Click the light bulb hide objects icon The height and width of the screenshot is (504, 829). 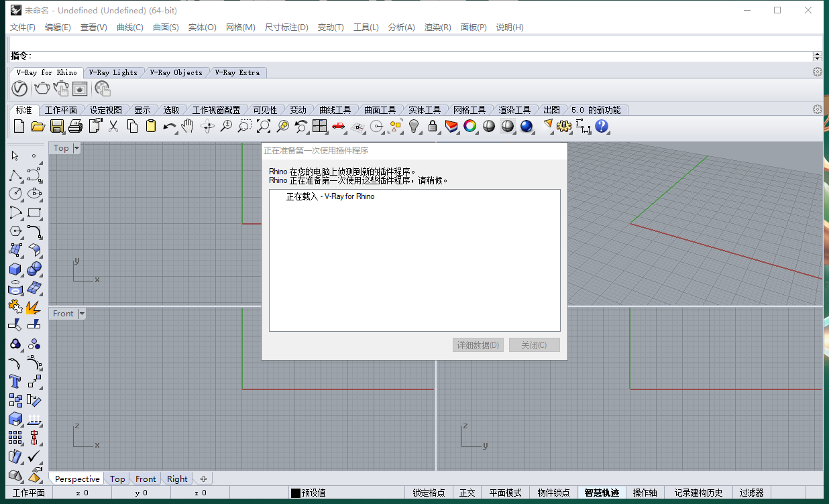point(414,126)
